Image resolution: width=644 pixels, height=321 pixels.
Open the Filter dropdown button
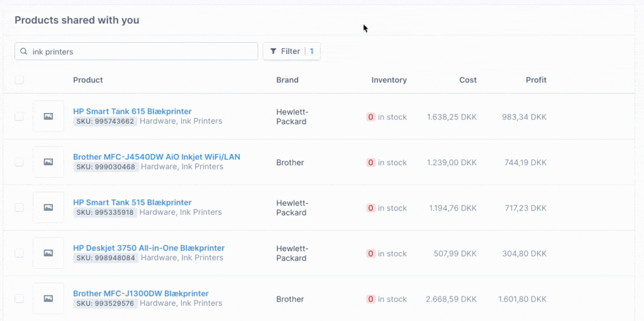coord(292,52)
